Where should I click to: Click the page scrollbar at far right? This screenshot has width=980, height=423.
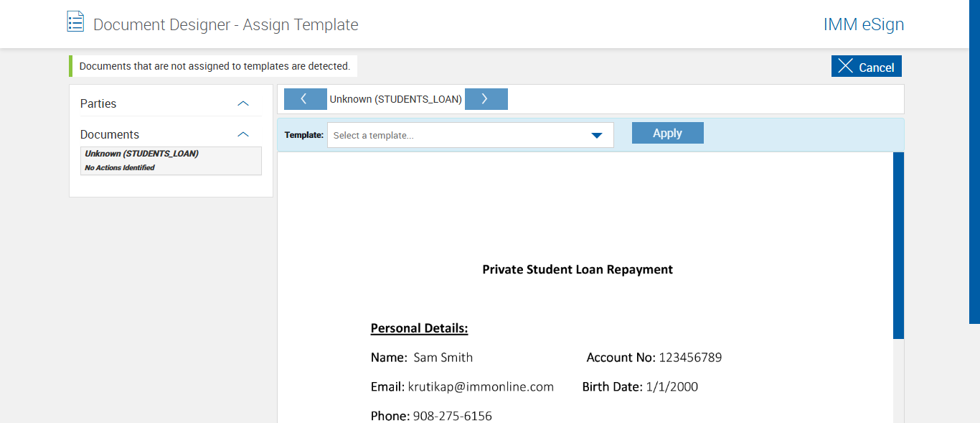(x=974, y=162)
